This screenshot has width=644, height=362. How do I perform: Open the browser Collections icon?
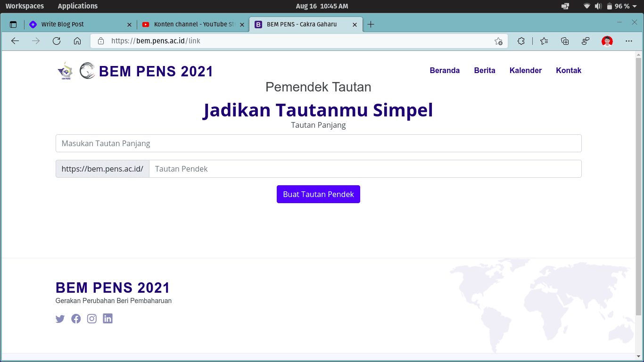(x=565, y=41)
